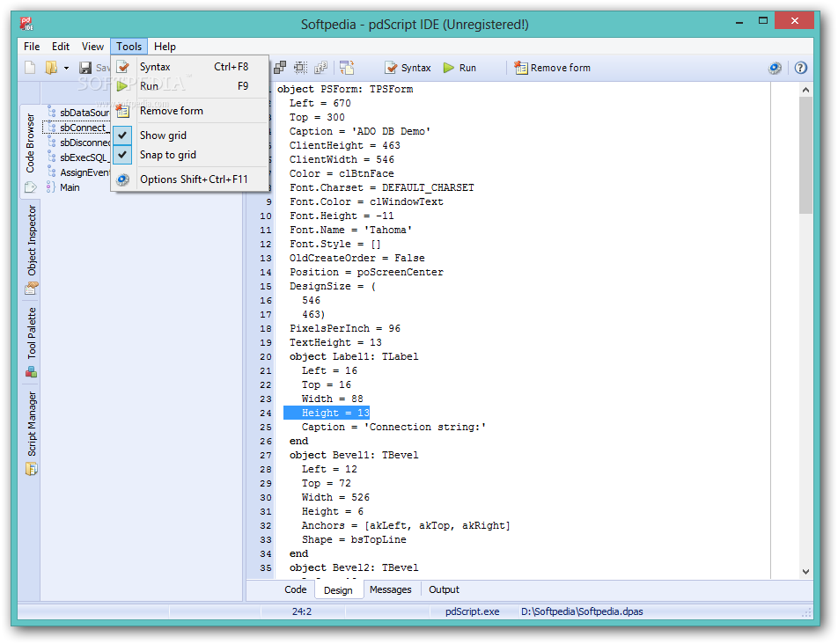
Task: Choose Remove form in the Tools menu
Action: point(190,111)
